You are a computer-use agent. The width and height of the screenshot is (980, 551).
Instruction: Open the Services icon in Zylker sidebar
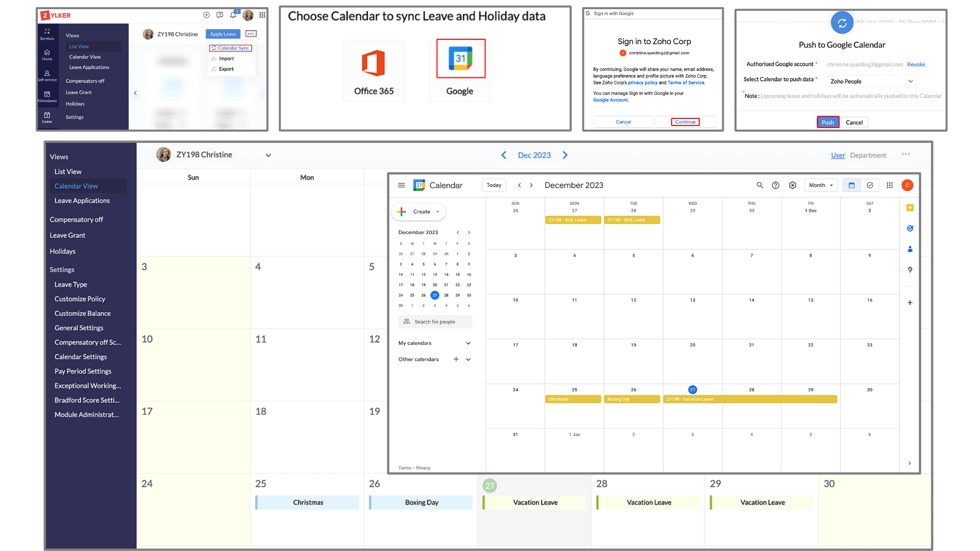tap(47, 34)
